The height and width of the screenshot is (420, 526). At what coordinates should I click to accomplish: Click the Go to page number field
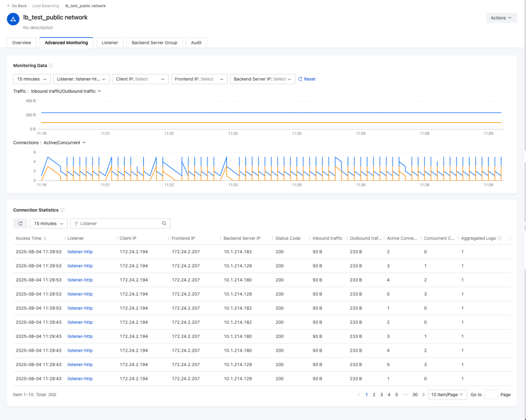pyautogui.click(x=491, y=395)
